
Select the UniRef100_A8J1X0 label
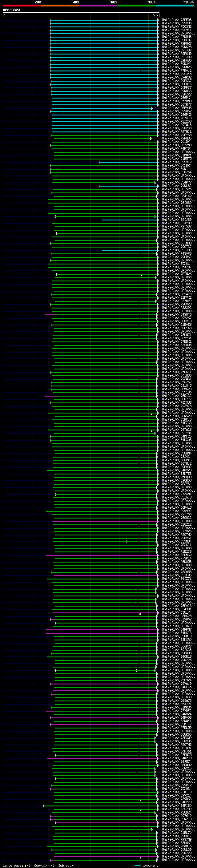[177, 196]
